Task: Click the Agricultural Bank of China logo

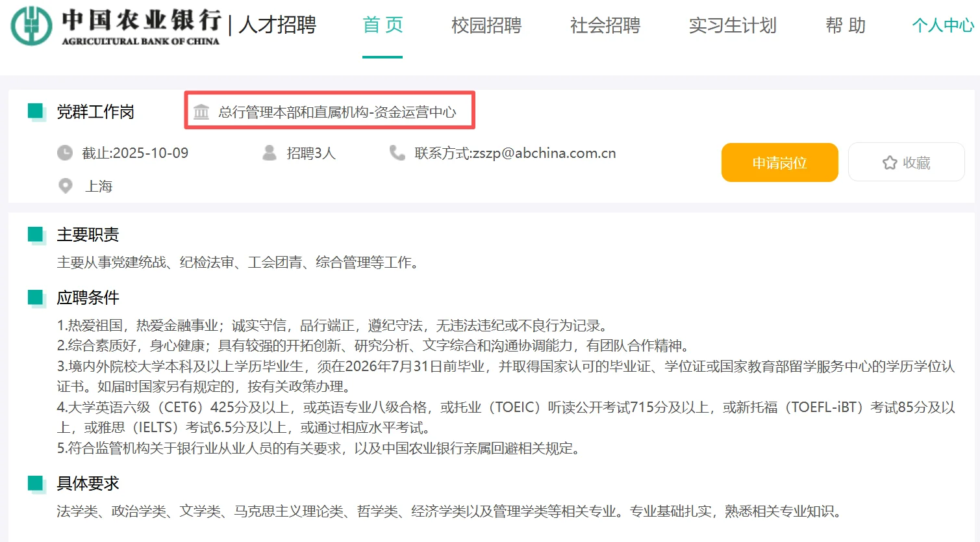Action: point(116,26)
